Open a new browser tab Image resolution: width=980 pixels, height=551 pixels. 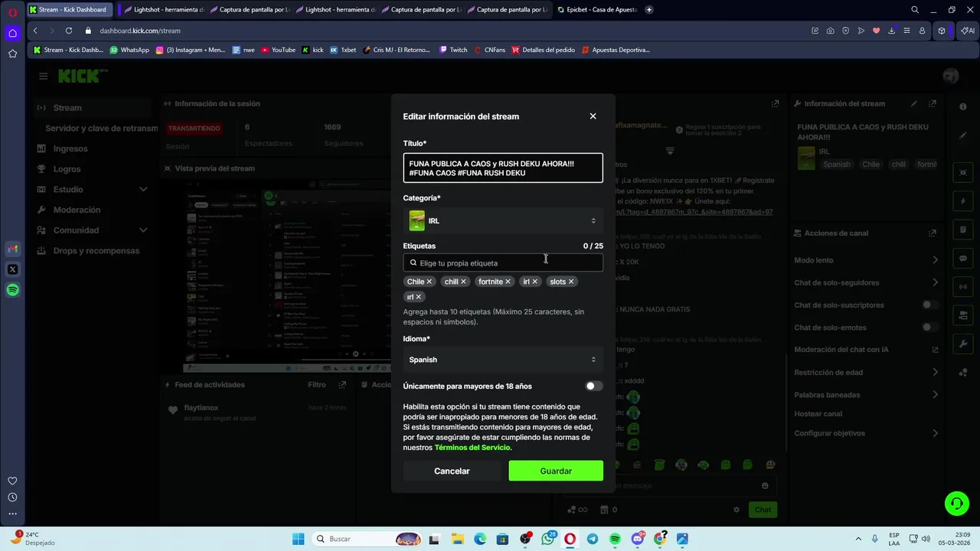[x=649, y=10]
